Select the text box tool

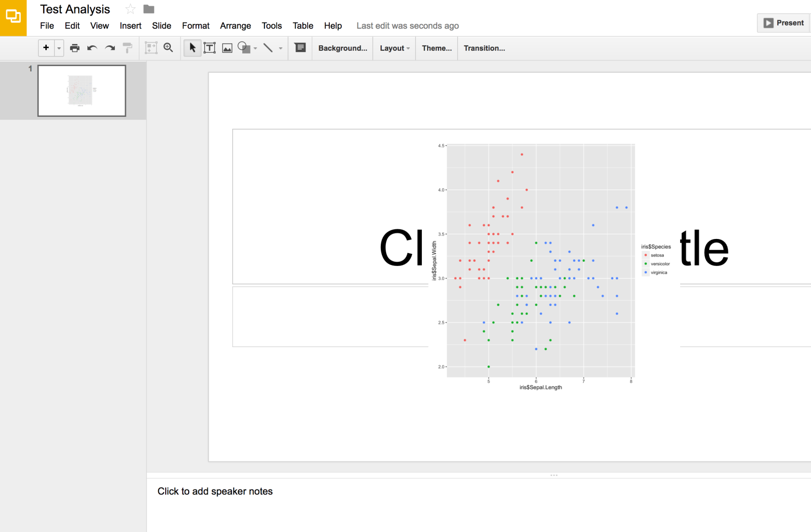210,48
